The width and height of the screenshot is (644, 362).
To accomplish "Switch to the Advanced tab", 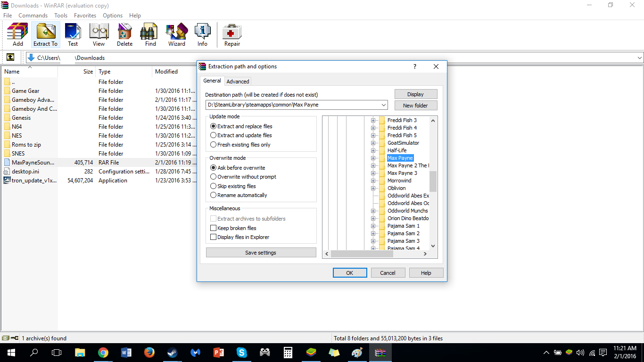I will [238, 82].
